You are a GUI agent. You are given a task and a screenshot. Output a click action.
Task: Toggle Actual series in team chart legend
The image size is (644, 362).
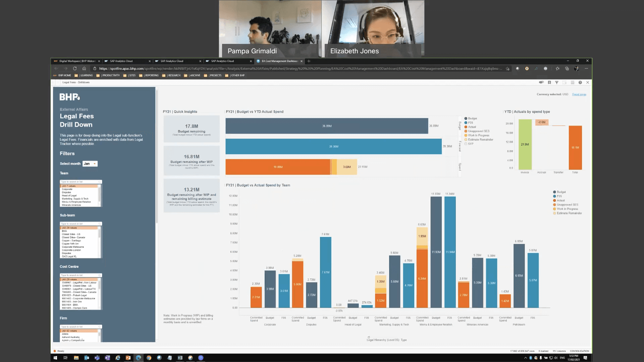click(560, 200)
